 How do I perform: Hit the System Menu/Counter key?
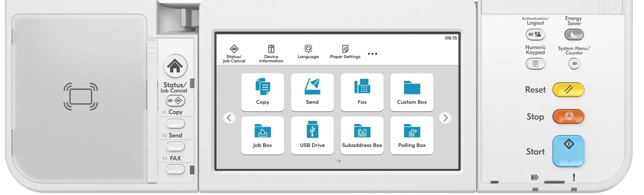pos(574,64)
